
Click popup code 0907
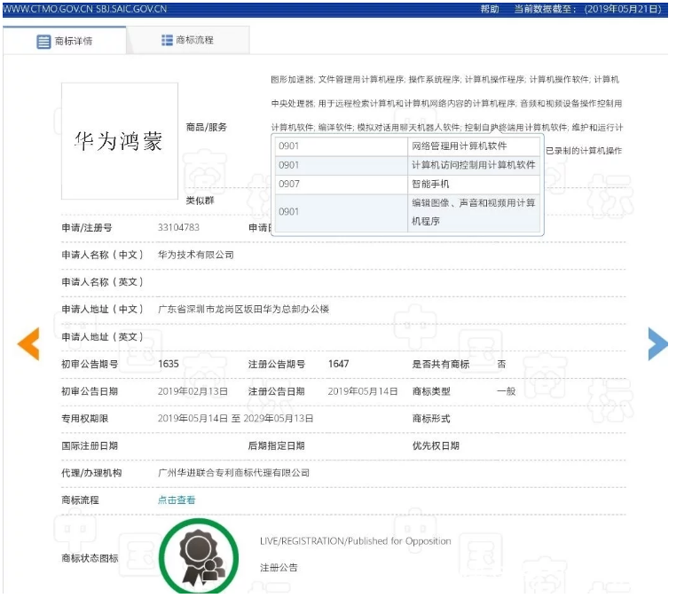click(289, 184)
